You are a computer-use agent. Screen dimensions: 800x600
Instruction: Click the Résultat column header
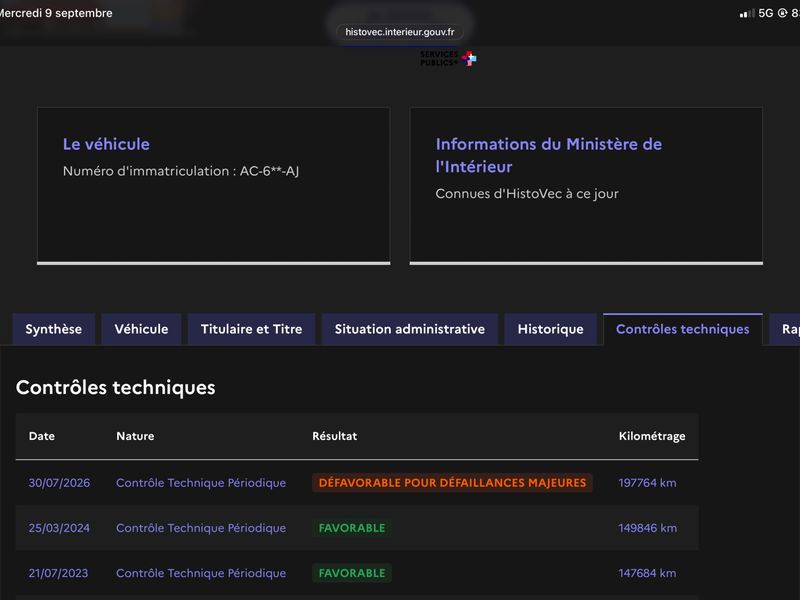pos(335,436)
